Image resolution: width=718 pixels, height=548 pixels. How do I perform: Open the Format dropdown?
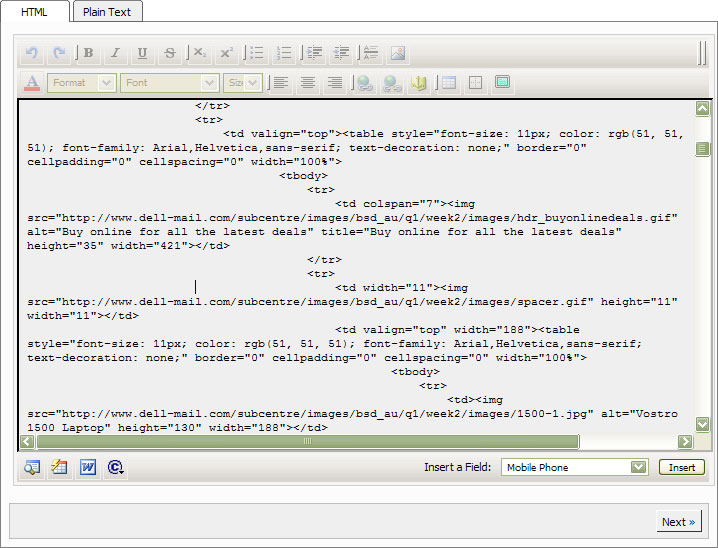(x=82, y=83)
